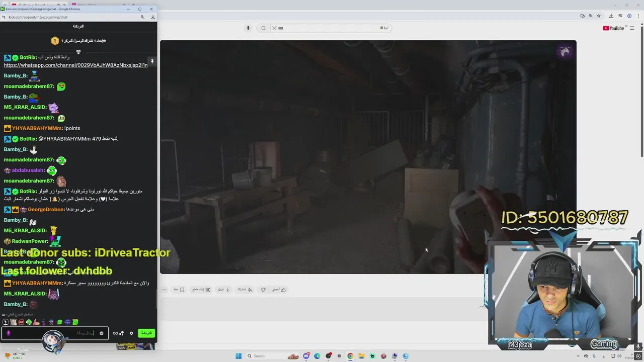Image resolution: width=644 pixels, height=362 pixels.
Task: Click the Share button under video
Action: pyautogui.click(x=245, y=290)
